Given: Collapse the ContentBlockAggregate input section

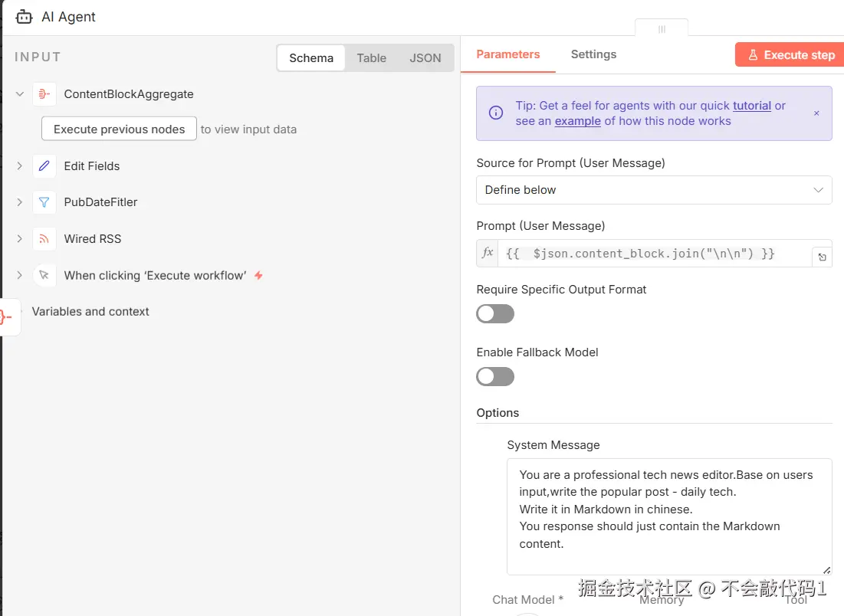Looking at the screenshot, I should (20, 94).
